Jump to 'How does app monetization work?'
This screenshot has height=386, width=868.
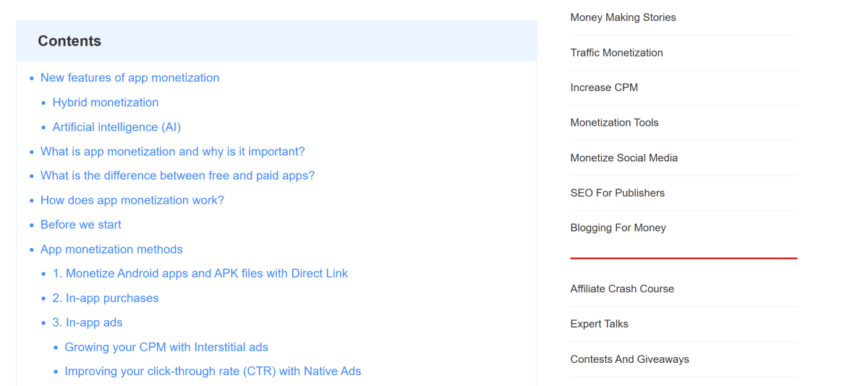[x=132, y=200]
